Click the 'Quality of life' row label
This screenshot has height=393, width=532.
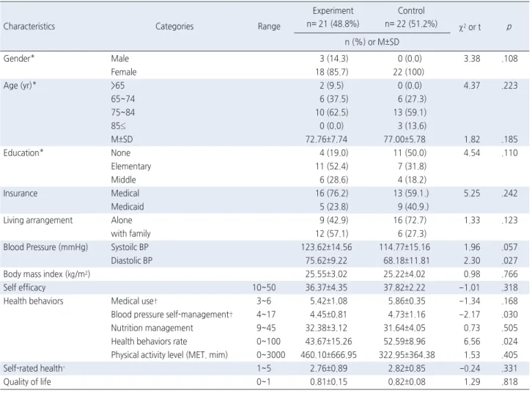pyautogui.click(x=27, y=382)
